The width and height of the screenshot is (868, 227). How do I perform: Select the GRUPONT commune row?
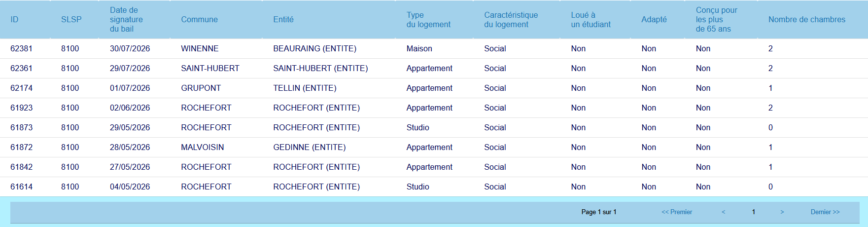point(434,88)
